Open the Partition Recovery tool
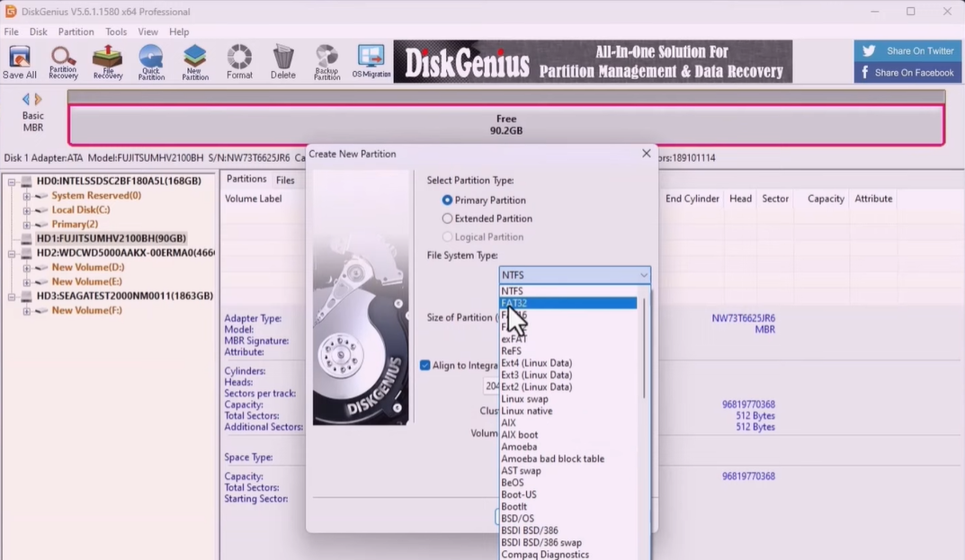The image size is (965, 560). coord(63,62)
